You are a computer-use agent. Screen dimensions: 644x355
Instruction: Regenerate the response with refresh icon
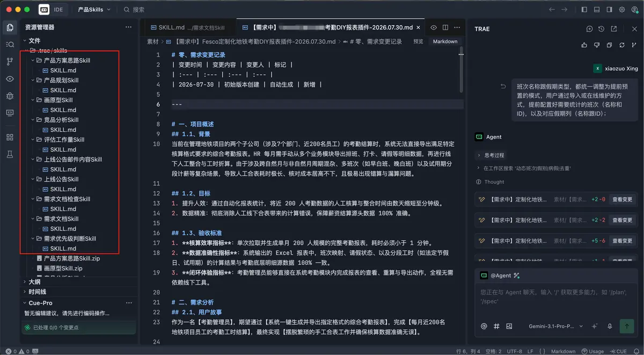[622, 46]
